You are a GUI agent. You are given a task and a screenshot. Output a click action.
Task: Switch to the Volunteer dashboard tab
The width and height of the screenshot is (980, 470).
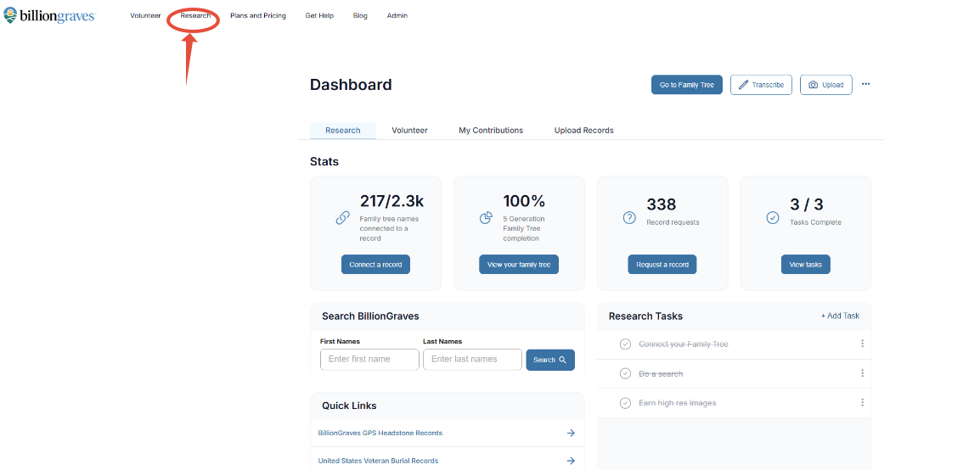[410, 131]
